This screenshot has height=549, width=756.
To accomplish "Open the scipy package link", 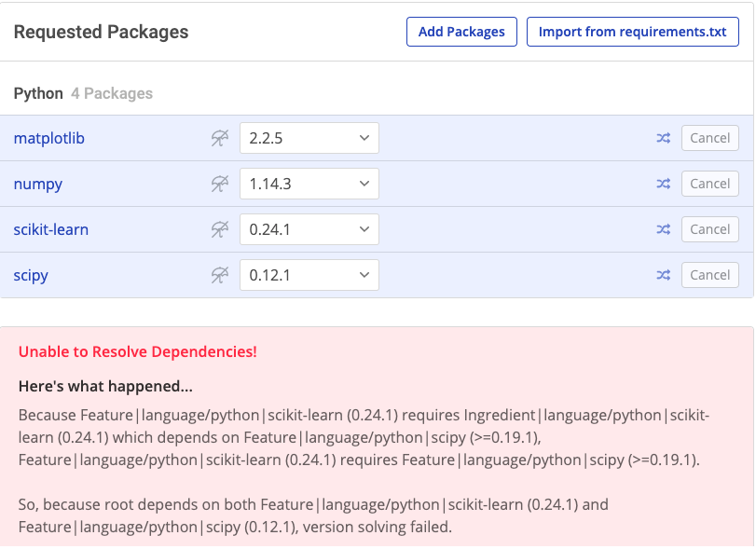I will (31, 275).
